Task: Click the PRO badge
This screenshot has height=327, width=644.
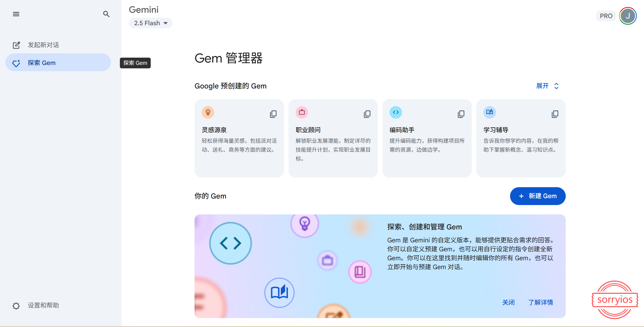Action: (x=606, y=16)
